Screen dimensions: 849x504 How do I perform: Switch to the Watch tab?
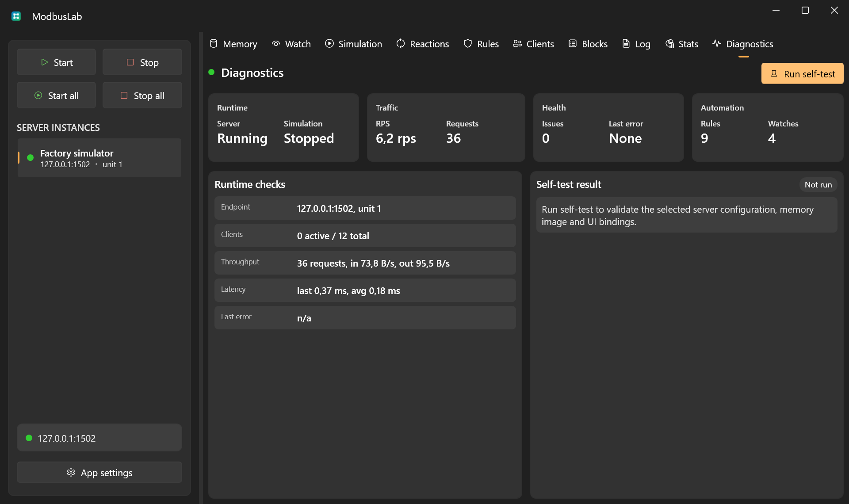[291, 44]
